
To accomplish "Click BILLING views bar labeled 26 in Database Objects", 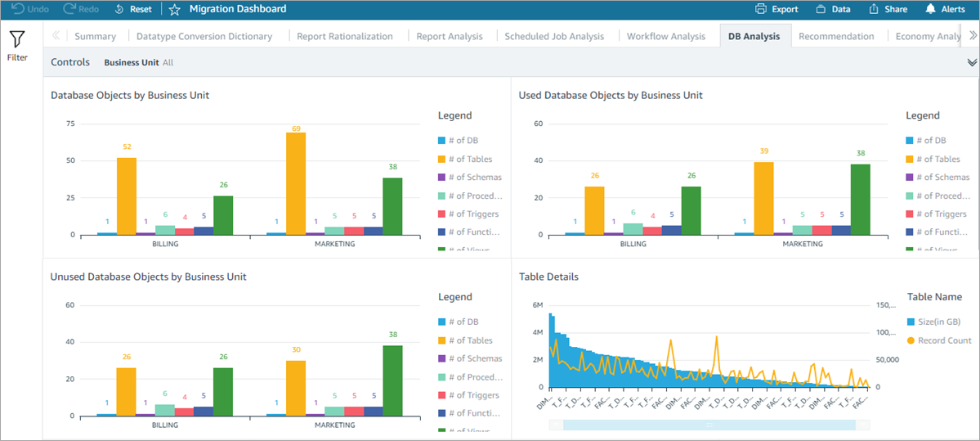I will point(223,215).
